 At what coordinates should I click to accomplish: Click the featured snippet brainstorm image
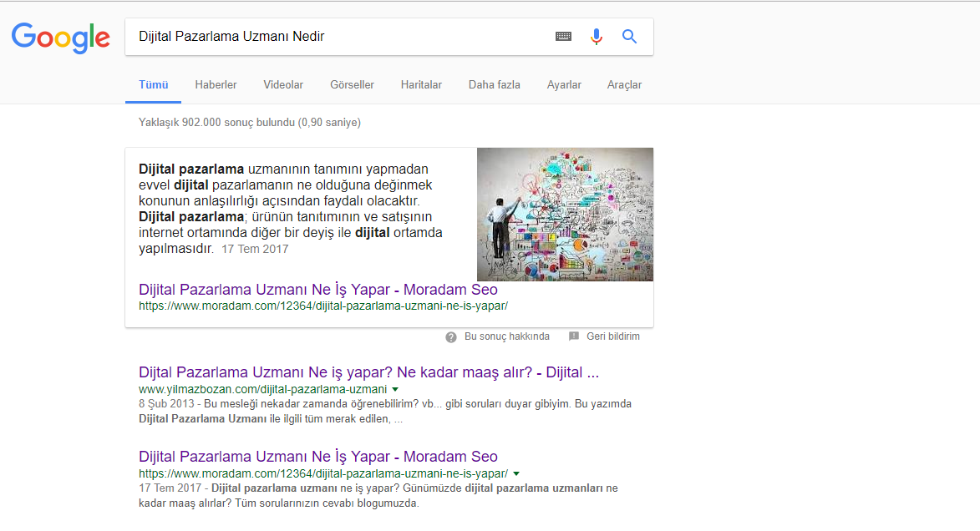565,215
